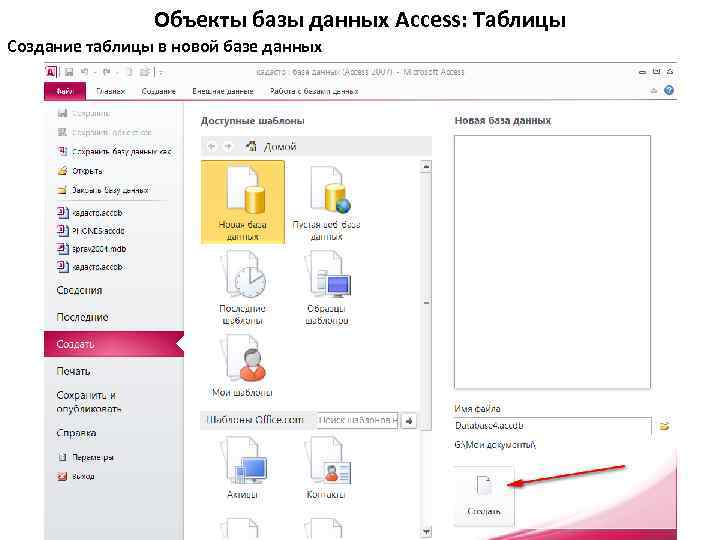Choose Сохранить базу данных как
The height and width of the screenshot is (540, 720).
(115, 151)
